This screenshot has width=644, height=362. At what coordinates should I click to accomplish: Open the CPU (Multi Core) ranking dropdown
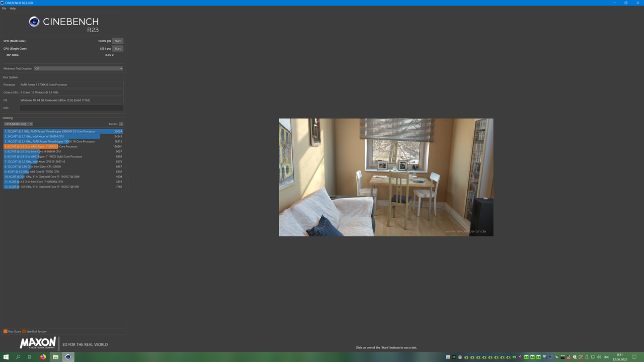(18, 124)
